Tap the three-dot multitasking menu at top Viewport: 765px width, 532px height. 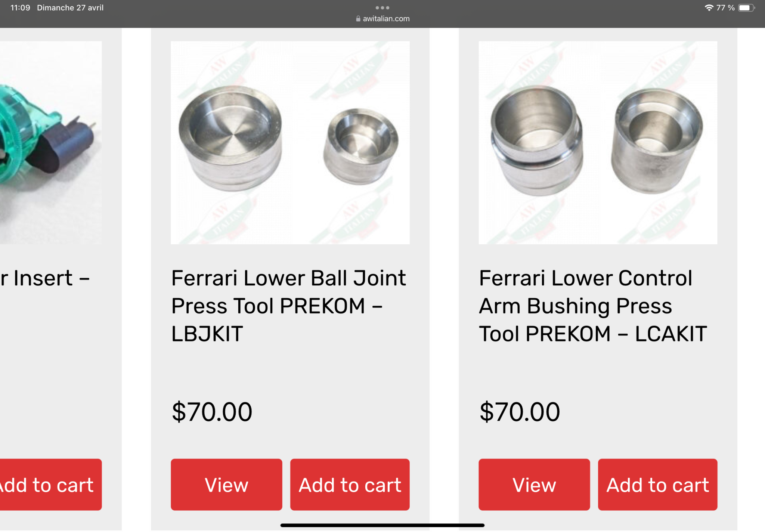(382, 7)
